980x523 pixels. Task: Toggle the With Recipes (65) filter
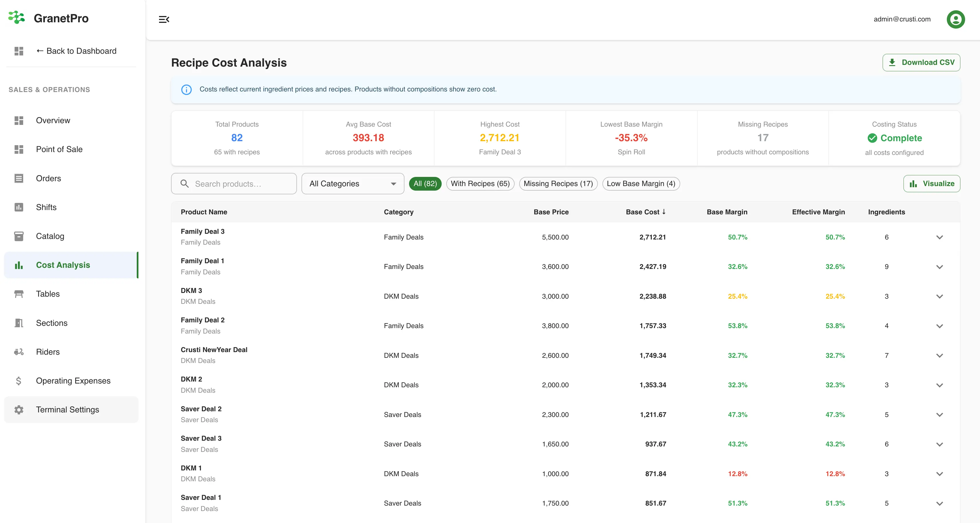480,183
